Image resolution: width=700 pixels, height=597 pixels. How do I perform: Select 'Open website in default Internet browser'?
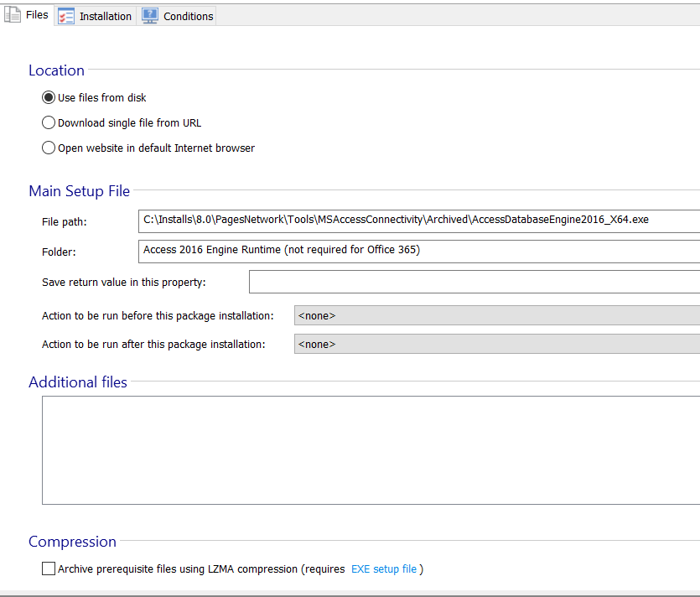pos(49,148)
